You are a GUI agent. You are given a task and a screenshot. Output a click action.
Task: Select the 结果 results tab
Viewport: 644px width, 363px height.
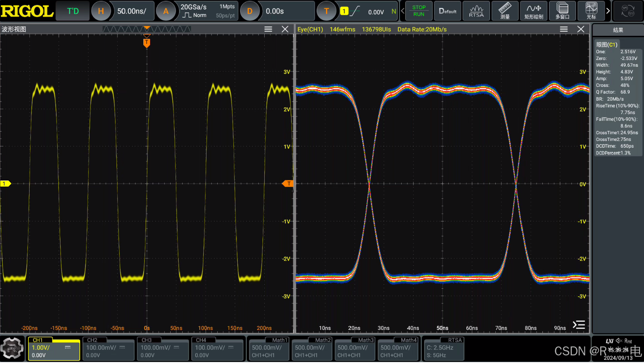[x=618, y=30]
